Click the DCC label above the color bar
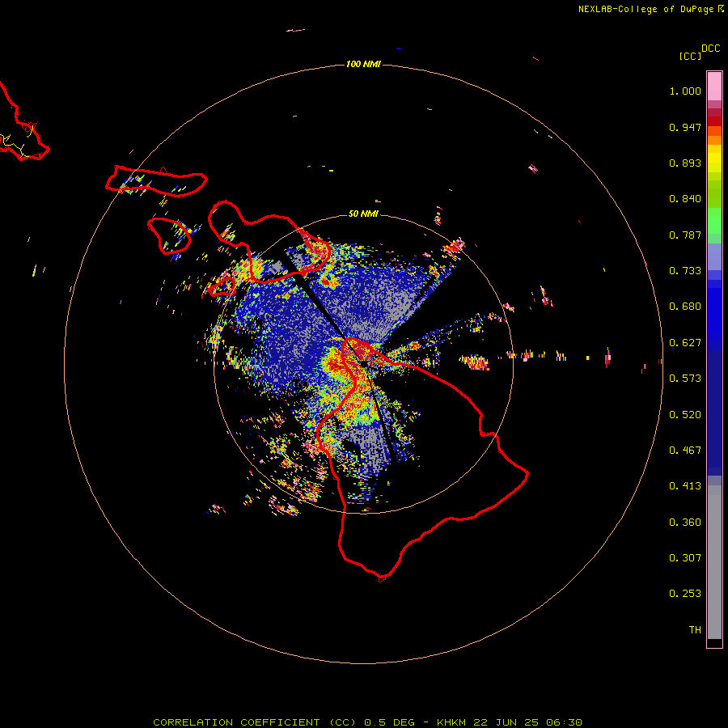This screenshot has width=728, height=728. (x=711, y=49)
